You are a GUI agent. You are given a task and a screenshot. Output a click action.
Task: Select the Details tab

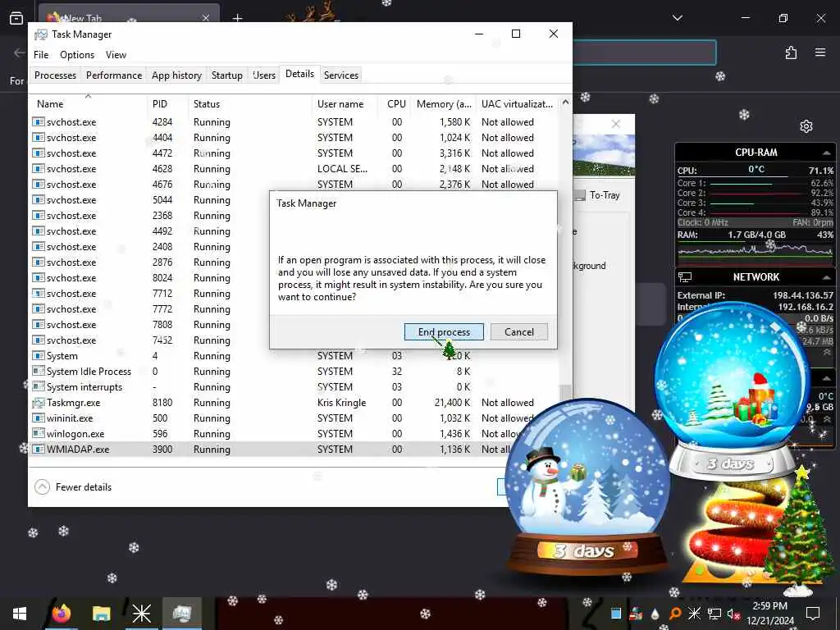pyautogui.click(x=299, y=74)
